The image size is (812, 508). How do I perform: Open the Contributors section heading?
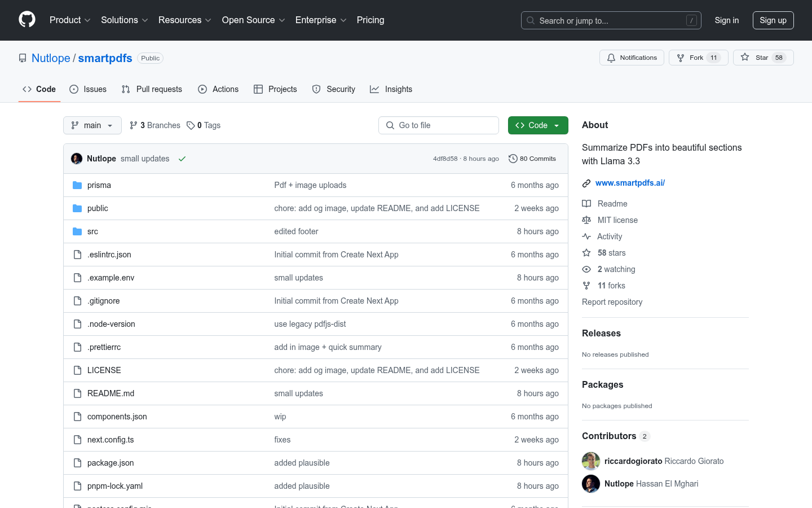click(x=609, y=436)
